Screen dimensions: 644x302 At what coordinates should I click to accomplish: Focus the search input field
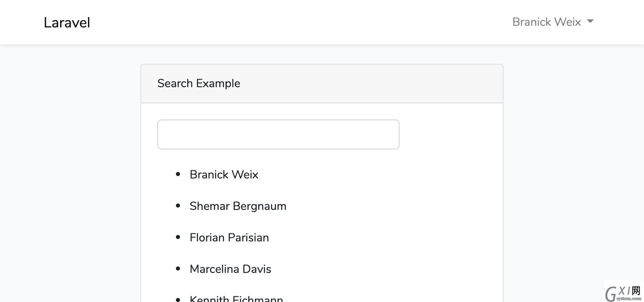coord(278,134)
